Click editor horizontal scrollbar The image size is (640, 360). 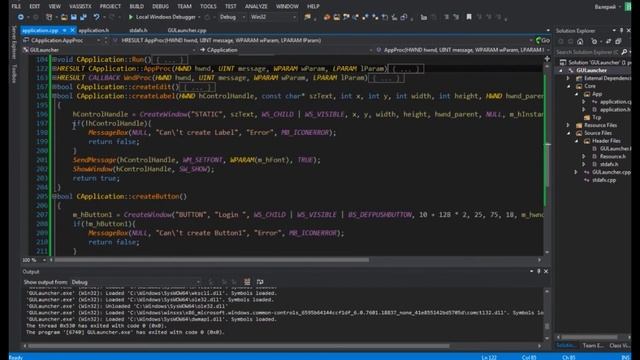(x=212, y=260)
